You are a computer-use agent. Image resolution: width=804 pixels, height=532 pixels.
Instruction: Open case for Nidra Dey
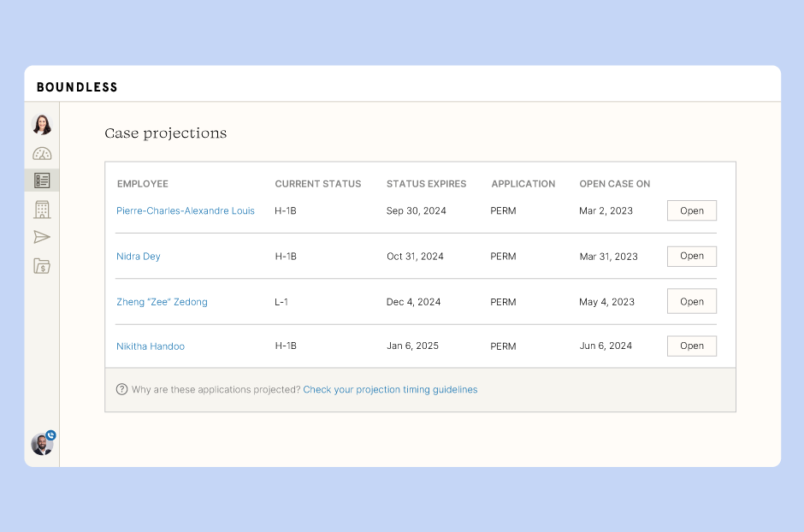pyautogui.click(x=692, y=256)
